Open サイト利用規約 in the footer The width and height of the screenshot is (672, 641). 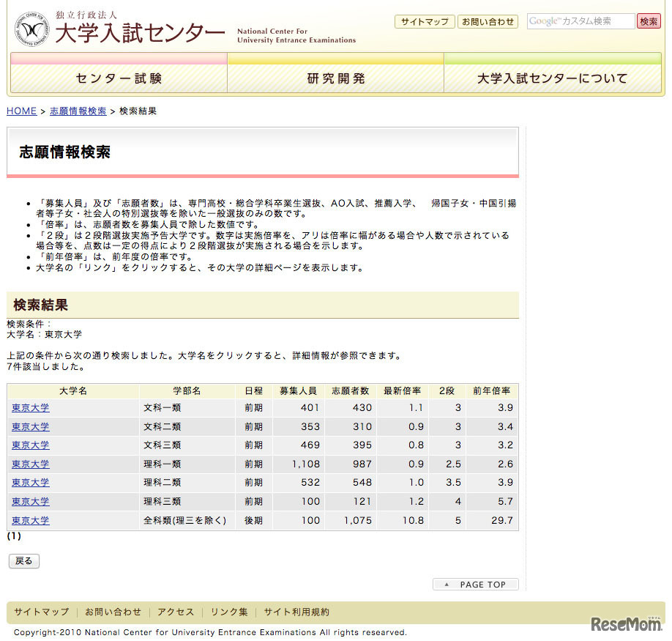[296, 612]
